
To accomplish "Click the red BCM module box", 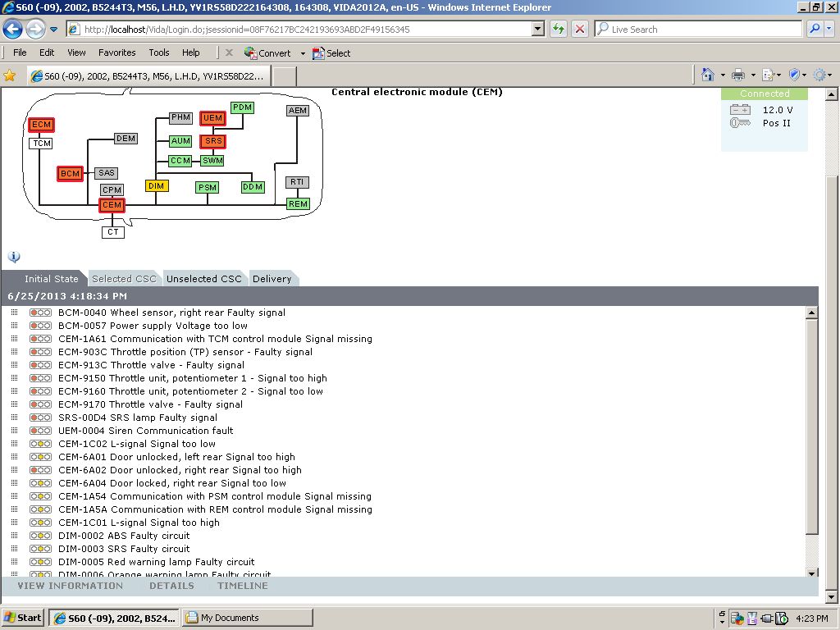I will pyautogui.click(x=71, y=174).
